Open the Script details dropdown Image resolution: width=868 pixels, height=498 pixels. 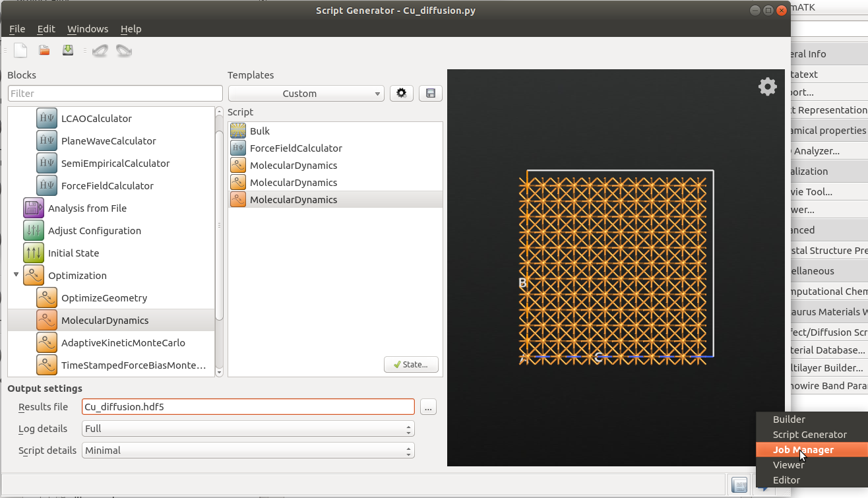click(x=248, y=451)
